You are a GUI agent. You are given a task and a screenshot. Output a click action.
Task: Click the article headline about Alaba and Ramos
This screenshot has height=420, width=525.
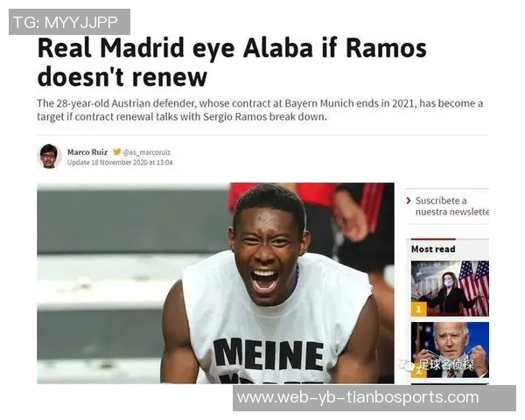[x=232, y=63]
